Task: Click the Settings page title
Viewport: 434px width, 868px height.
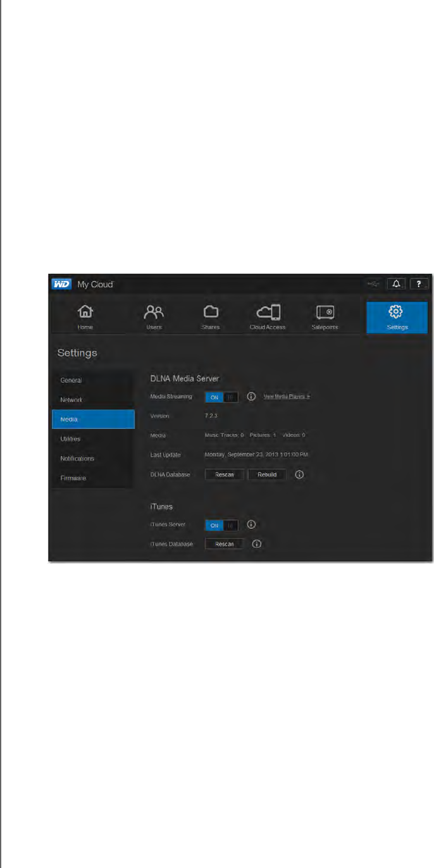Action: pos(77,353)
